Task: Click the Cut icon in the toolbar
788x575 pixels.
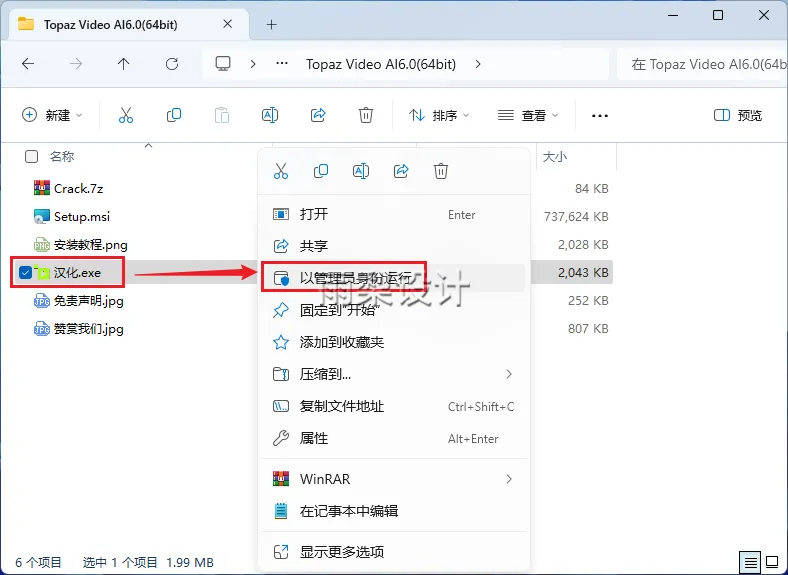Action: pyautogui.click(x=126, y=116)
